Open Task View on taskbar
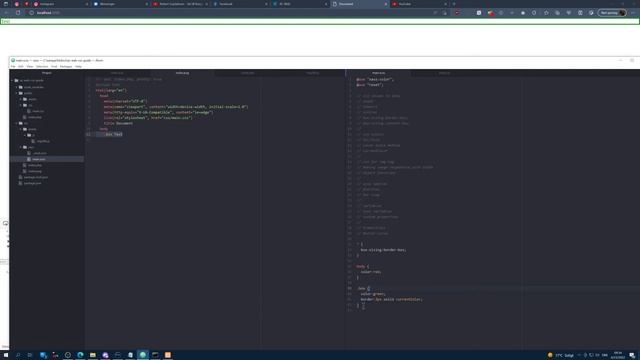Screen dimensions: 640x360 (x=30, y=355)
